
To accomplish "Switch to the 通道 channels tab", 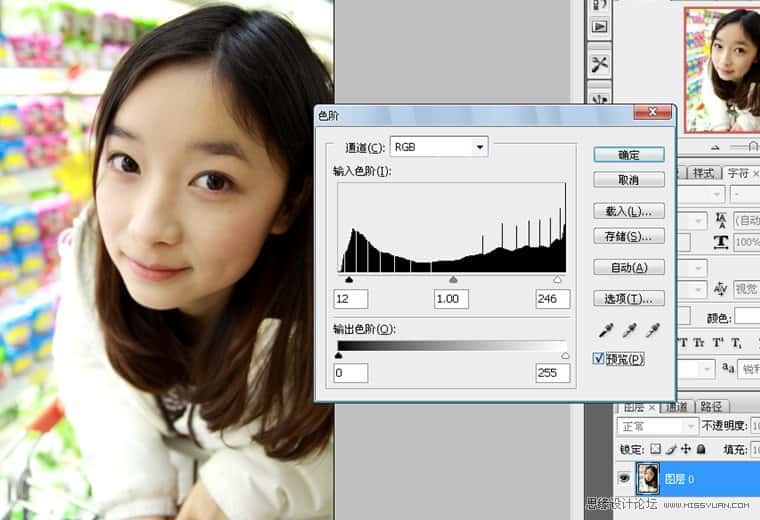I will coord(677,407).
